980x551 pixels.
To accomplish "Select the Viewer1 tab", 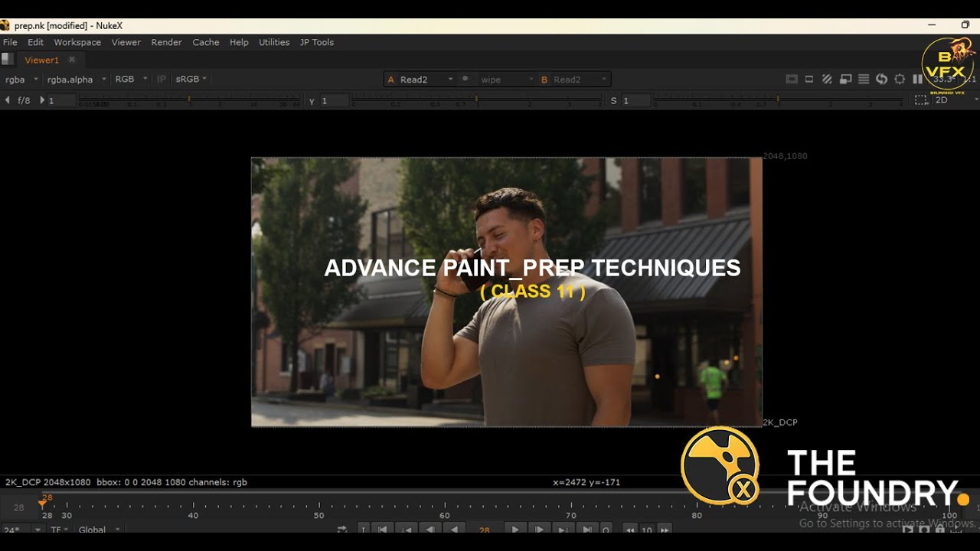I will (x=41, y=60).
